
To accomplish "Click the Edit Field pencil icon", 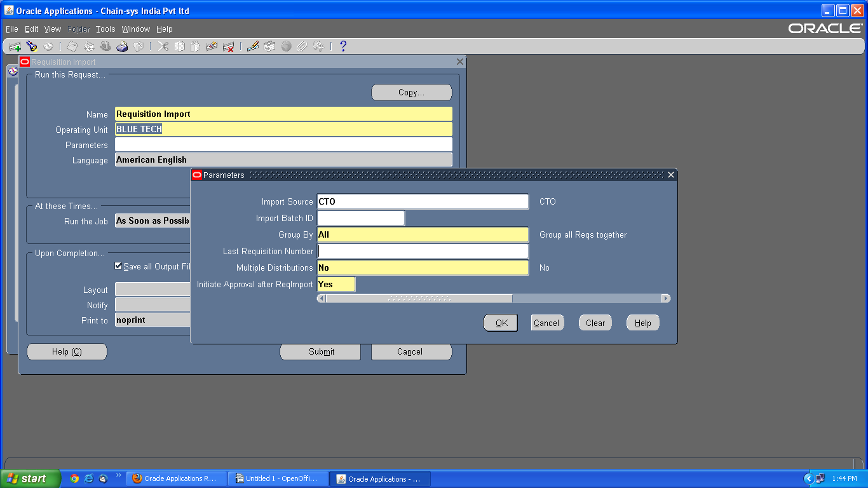I will tap(253, 46).
